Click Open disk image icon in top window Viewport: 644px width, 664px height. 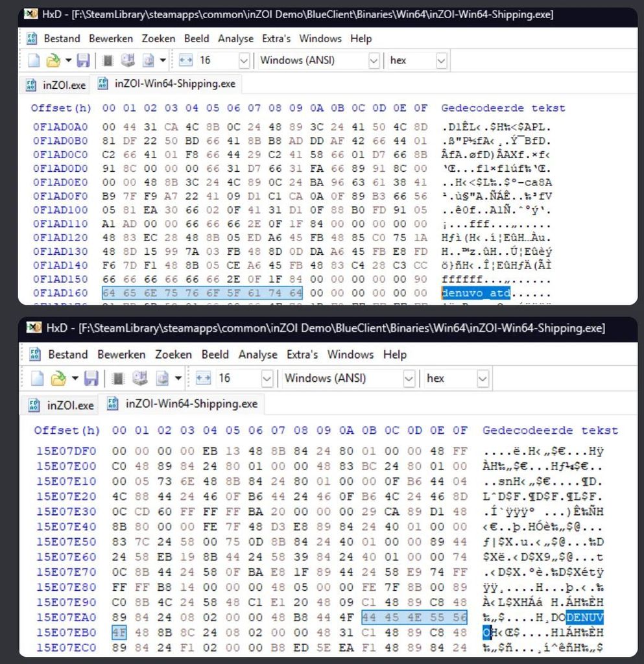[x=149, y=60]
